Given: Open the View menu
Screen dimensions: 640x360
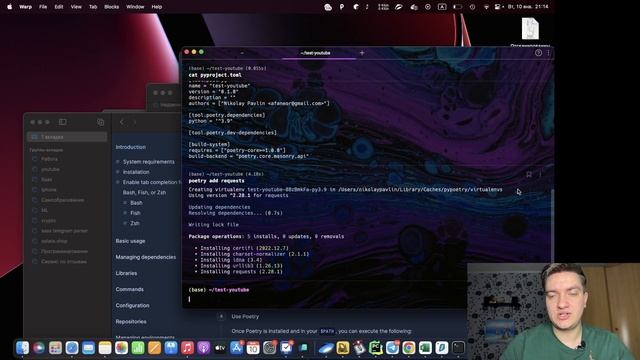Looking at the screenshot, I should tap(76, 7).
